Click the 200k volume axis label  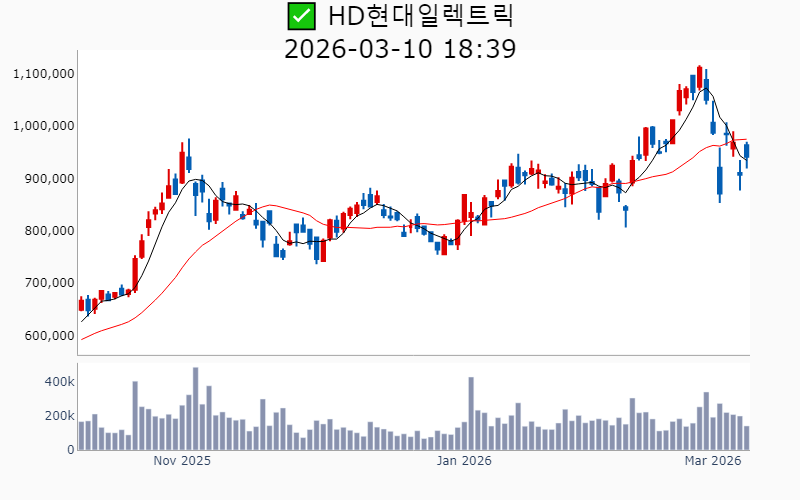click(59, 416)
